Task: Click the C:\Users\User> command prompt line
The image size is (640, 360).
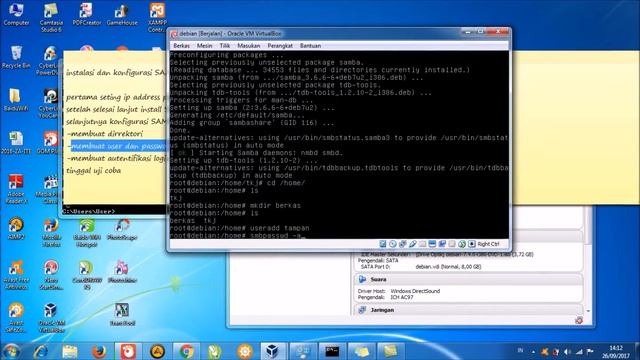Action: point(89,211)
